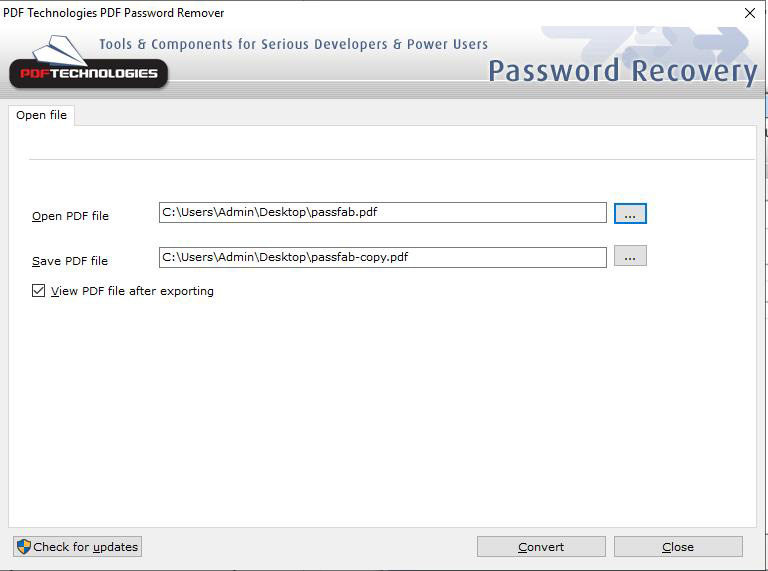Check for updates
The image size is (768, 571).
(77, 547)
